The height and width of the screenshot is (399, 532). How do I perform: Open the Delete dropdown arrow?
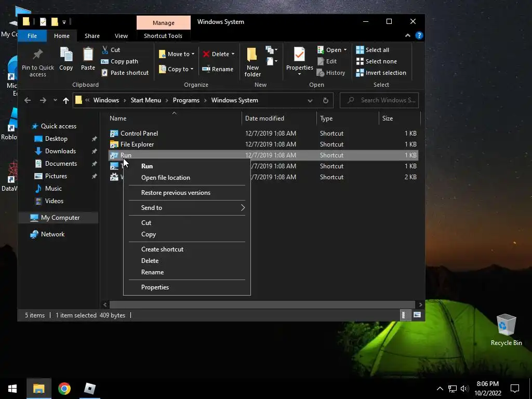(x=233, y=54)
